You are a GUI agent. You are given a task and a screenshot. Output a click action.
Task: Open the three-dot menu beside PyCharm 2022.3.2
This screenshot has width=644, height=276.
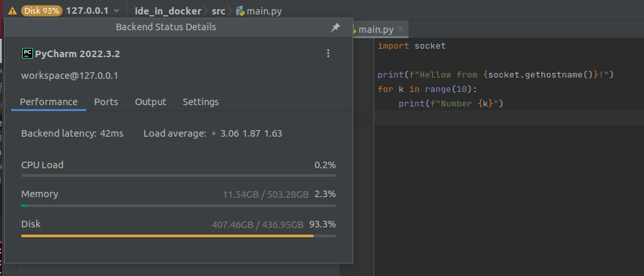[328, 53]
